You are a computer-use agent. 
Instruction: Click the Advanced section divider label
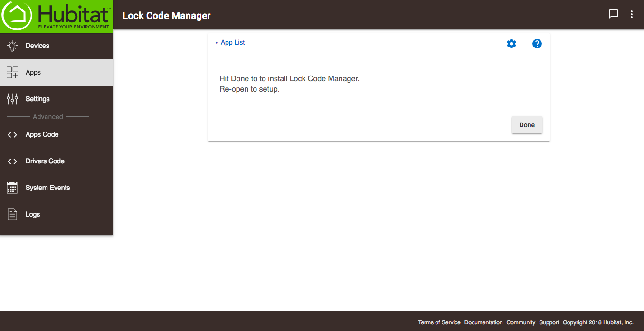[48, 116]
